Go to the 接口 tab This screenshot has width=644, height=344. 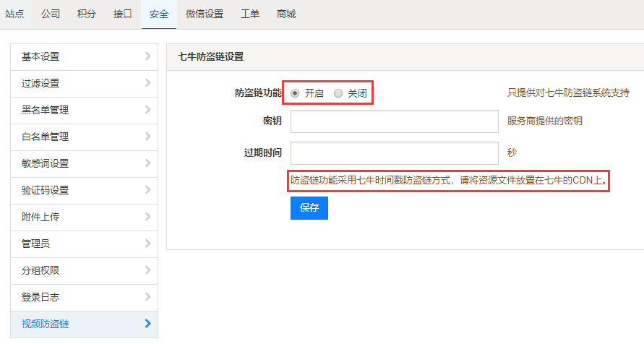pos(123,14)
